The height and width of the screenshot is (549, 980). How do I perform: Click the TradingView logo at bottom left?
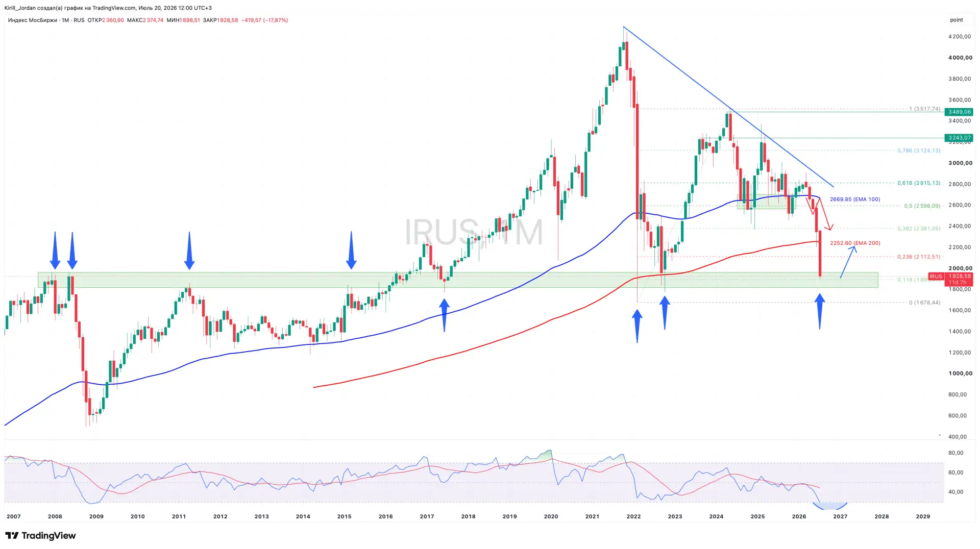click(40, 535)
